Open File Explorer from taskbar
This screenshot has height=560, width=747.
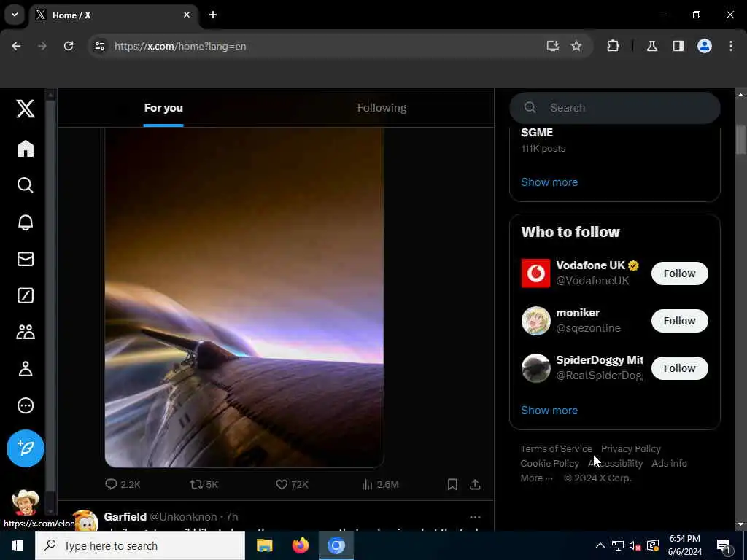pyautogui.click(x=264, y=545)
